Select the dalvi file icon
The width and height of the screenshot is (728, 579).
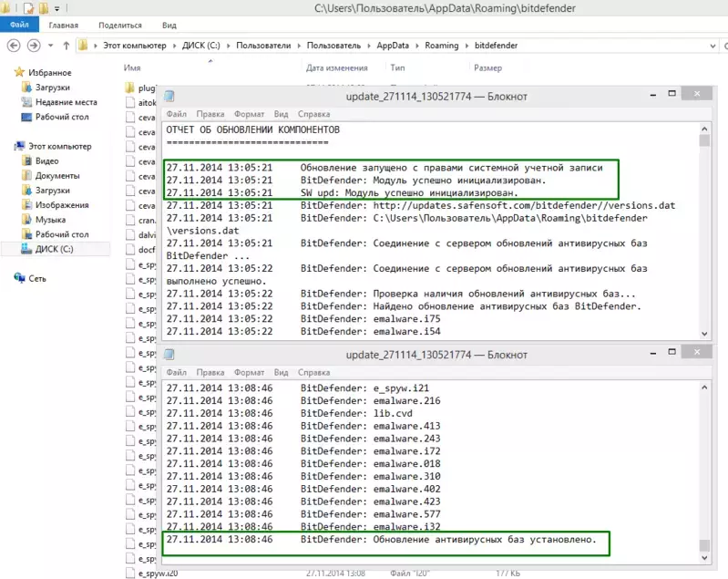click(130, 234)
